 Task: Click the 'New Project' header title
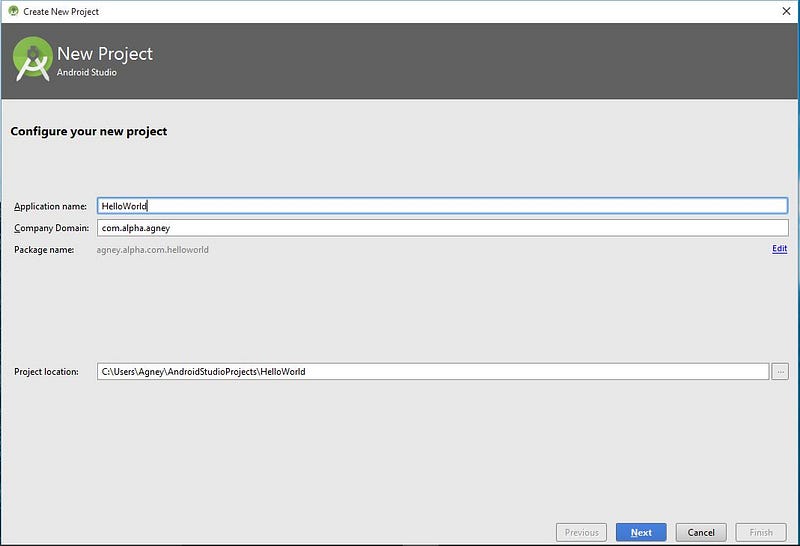pos(105,54)
